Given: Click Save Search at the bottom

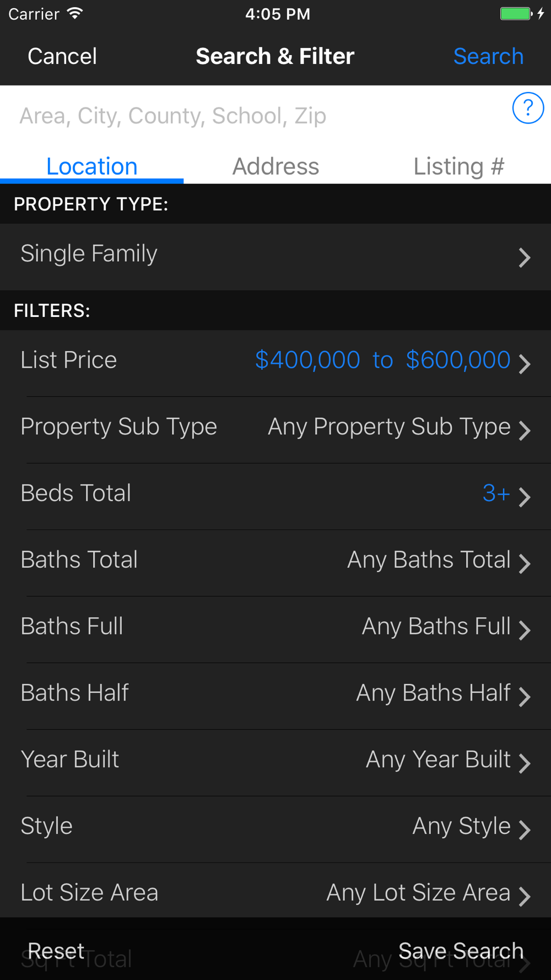Looking at the screenshot, I should coord(461,951).
